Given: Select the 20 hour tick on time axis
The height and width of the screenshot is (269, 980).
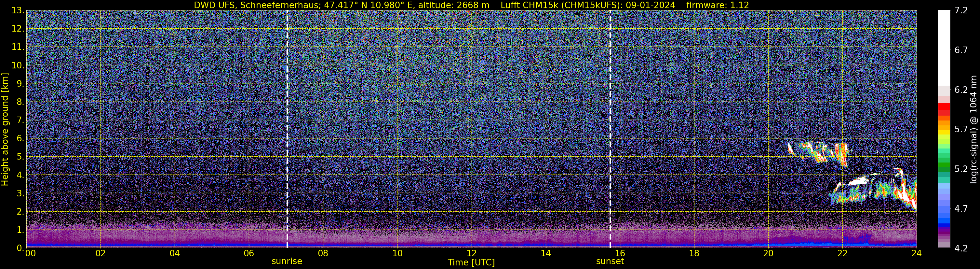Looking at the screenshot, I should (x=768, y=253).
